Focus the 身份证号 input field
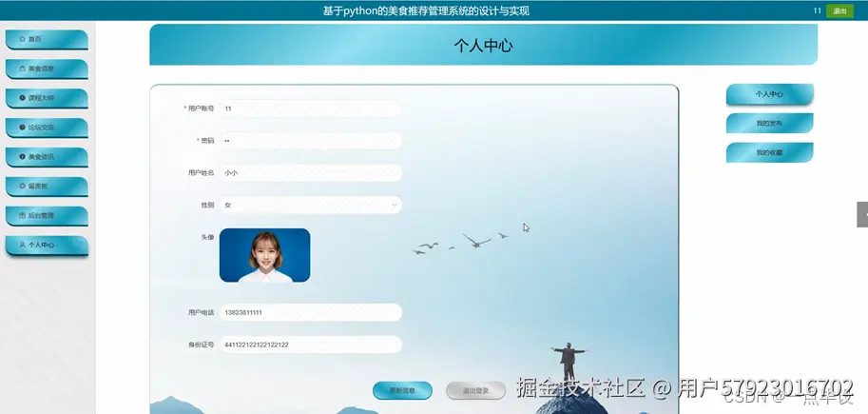868x414 pixels. 311,345
